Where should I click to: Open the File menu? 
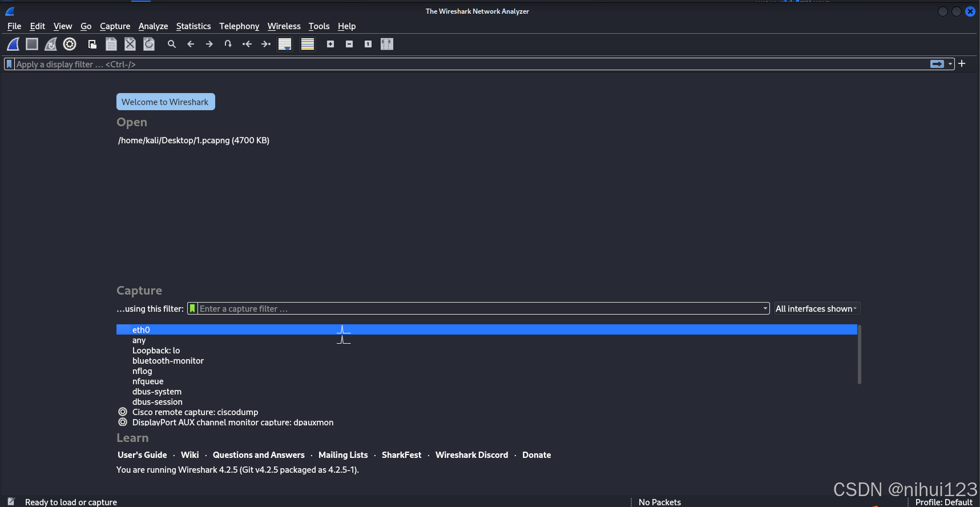[x=14, y=26]
